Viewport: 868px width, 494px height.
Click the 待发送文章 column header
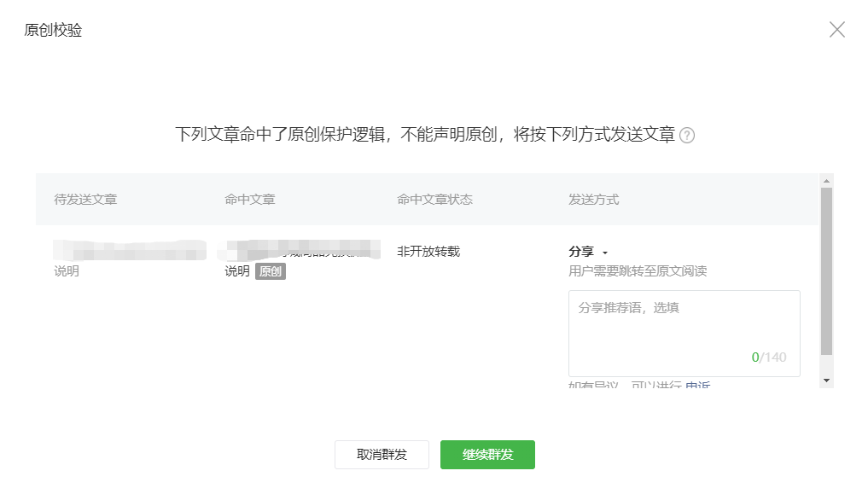85,200
